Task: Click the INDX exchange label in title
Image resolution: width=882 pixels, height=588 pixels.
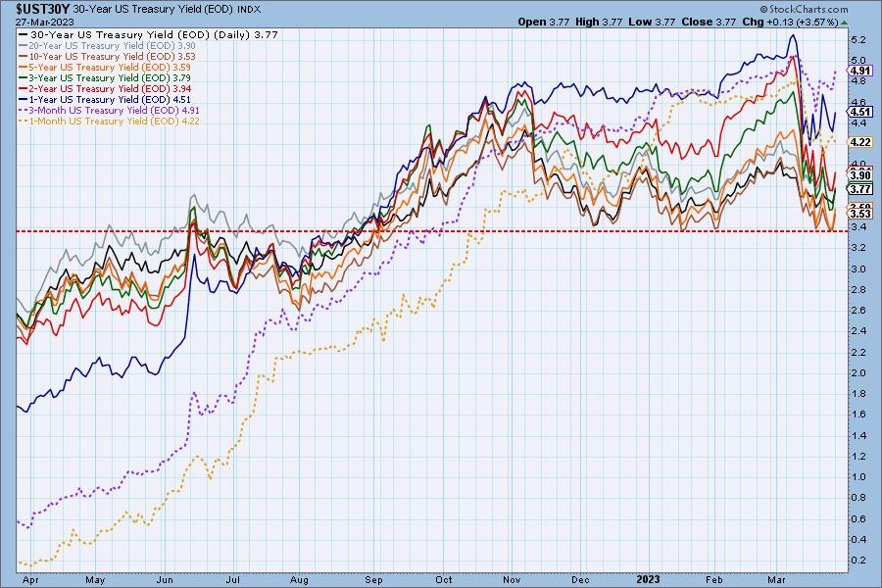Action: pyautogui.click(x=249, y=10)
